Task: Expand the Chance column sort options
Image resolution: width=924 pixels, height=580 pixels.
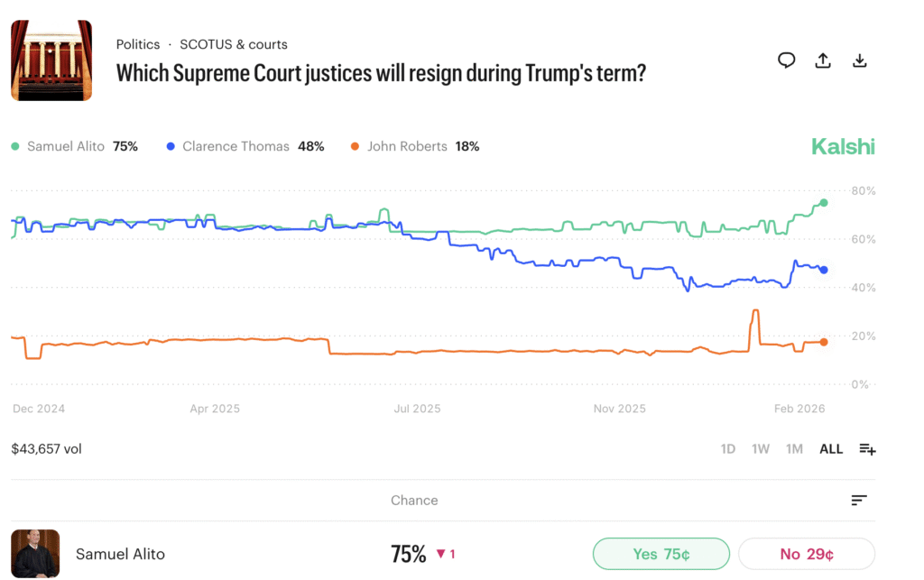Action: coord(858,500)
